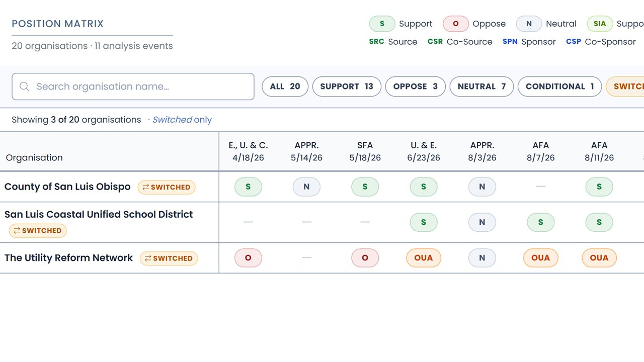The width and height of the screenshot is (644, 362).
Task: Click School District's N badge under 8/3/26
Action: click(x=482, y=222)
